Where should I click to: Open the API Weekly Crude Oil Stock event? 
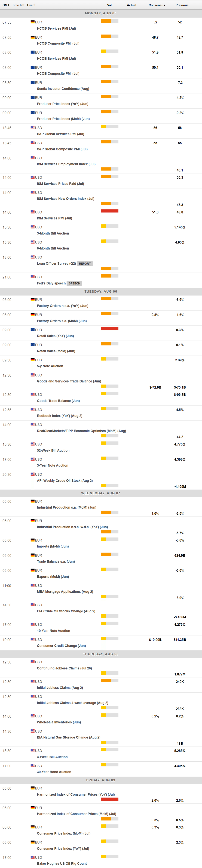[x=65, y=481]
